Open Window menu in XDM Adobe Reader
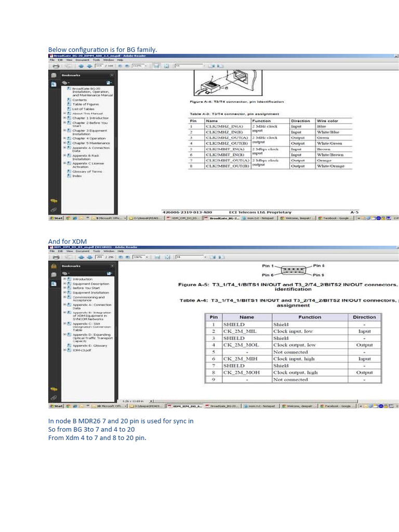The height and width of the screenshot is (532, 399). click(109, 251)
